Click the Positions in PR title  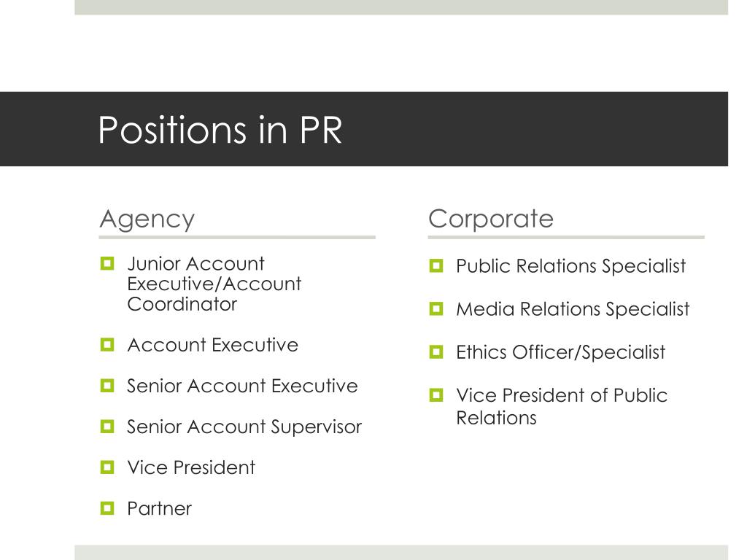coord(220,130)
